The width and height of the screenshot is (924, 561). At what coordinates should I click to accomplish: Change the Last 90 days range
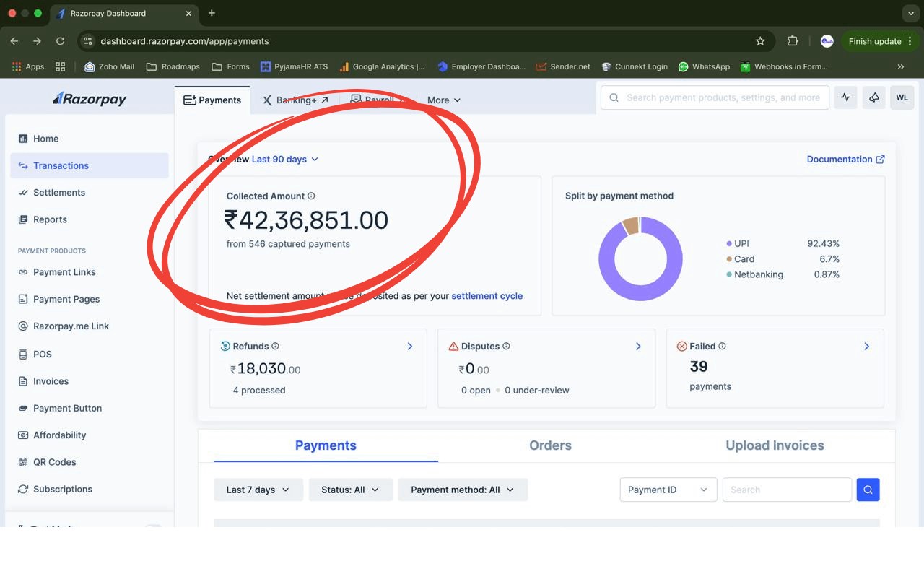pyautogui.click(x=284, y=160)
